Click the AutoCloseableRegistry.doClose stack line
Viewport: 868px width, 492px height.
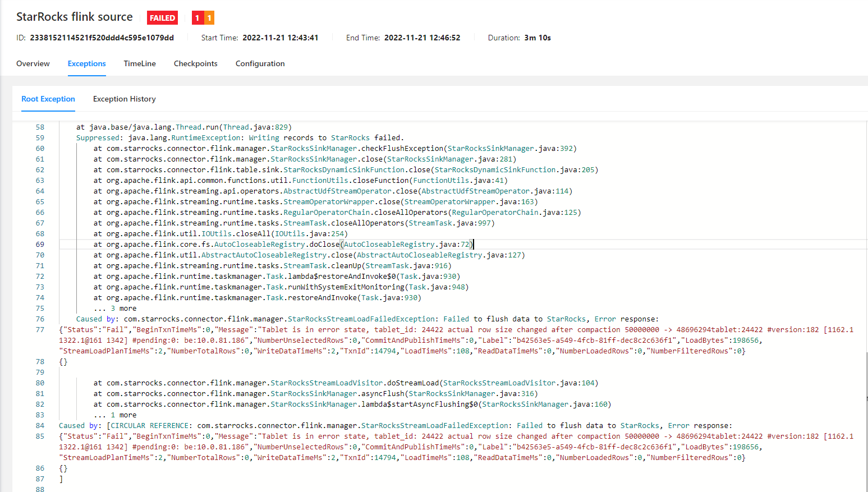[284, 245]
